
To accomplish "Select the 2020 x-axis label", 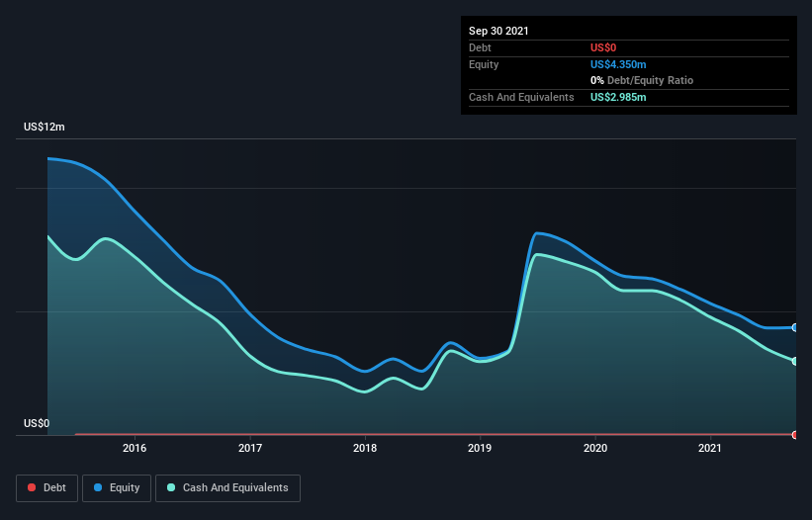I will [x=595, y=448].
